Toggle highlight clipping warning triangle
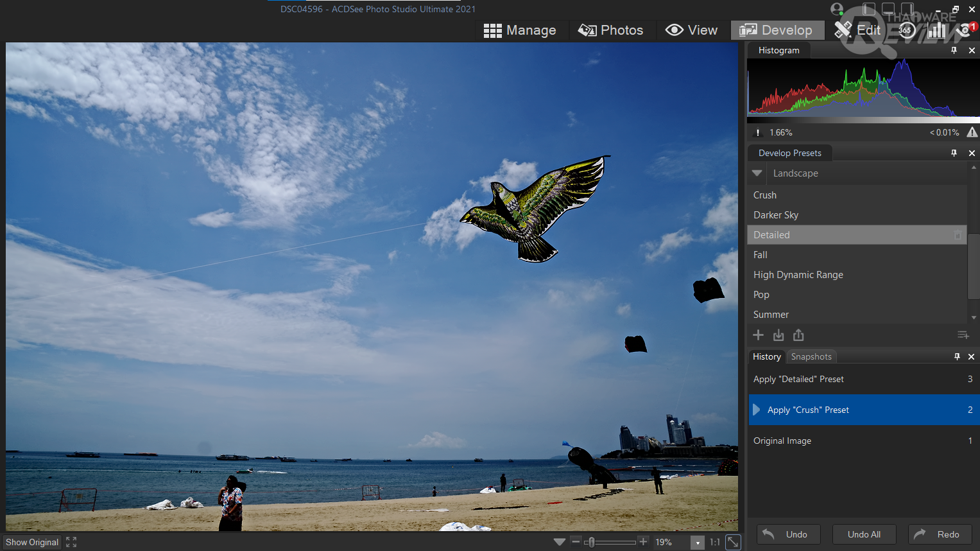Screen dimensions: 980x551 (x=972, y=132)
